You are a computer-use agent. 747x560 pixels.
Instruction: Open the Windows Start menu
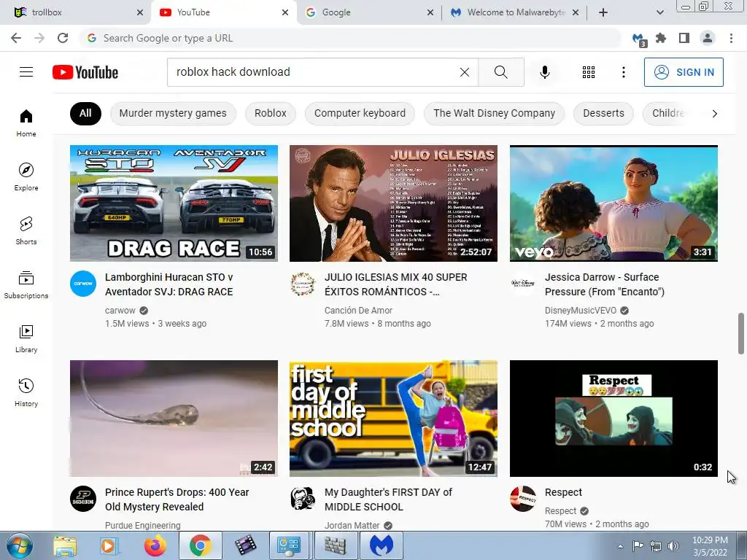20,545
